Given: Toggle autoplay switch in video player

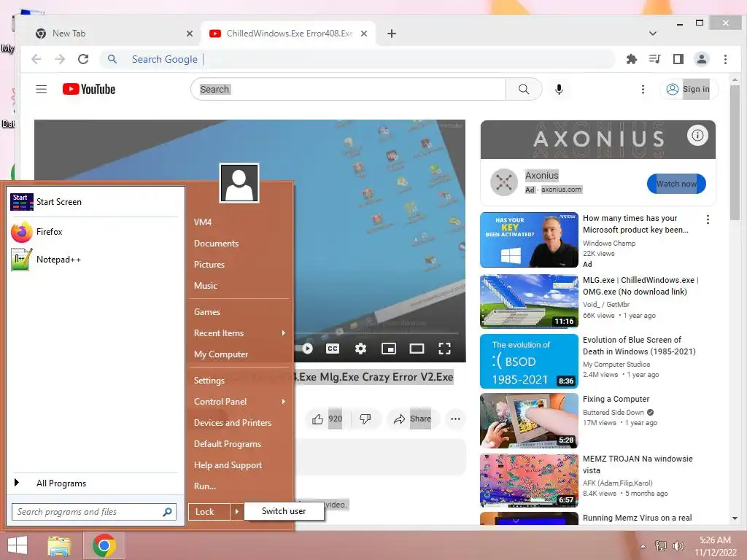Looking at the screenshot, I should pos(306,349).
